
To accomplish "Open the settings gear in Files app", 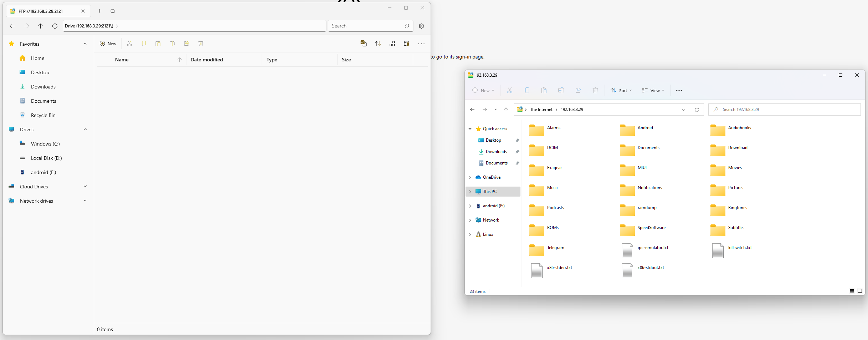I will 421,26.
